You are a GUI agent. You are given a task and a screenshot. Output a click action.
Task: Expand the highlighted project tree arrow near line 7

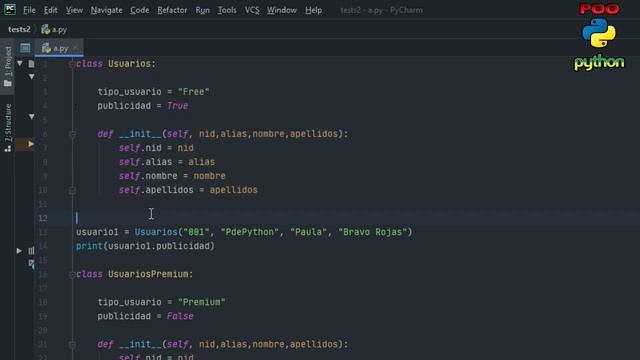31,144
